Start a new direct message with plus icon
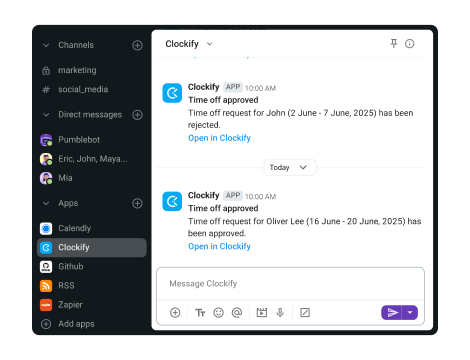Image resolution: width=470 pixels, height=360 pixels. pyautogui.click(x=137, y=115)
